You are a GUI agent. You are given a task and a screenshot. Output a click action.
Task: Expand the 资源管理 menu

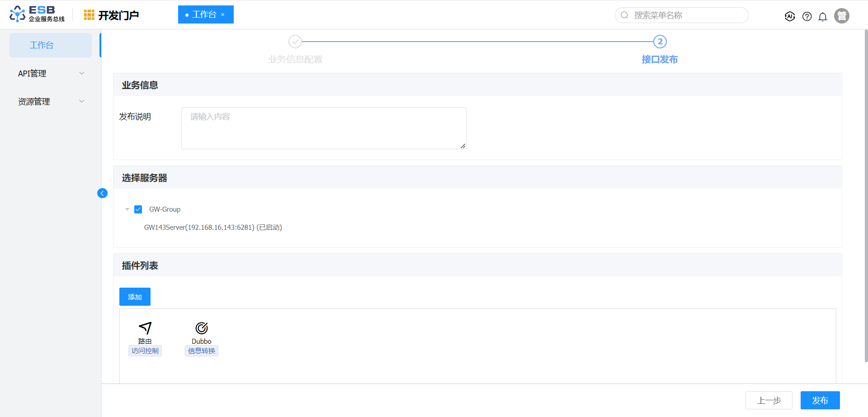(51, 101)
